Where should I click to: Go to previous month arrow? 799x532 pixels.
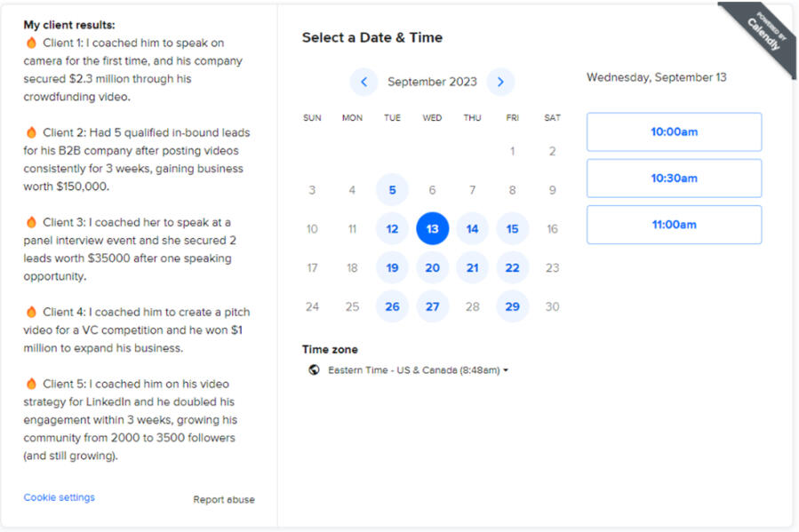(364, 82)
